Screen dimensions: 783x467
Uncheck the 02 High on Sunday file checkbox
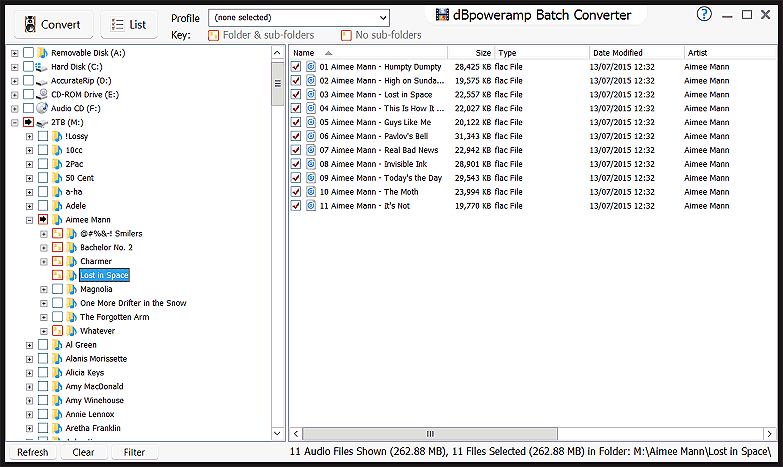[296, 81]
